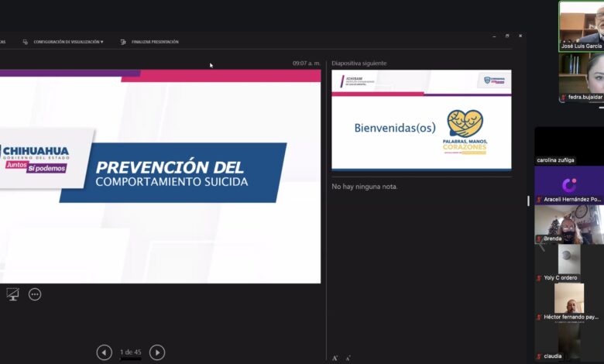Advance to next slide arrow

pyautogui.click(x=157, y=352)
